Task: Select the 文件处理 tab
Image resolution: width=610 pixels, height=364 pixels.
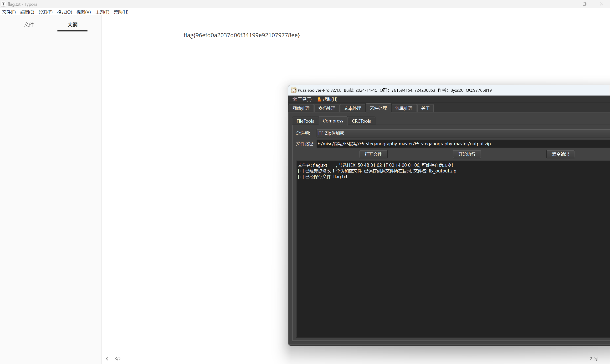Action: click(x=378, y=108)
